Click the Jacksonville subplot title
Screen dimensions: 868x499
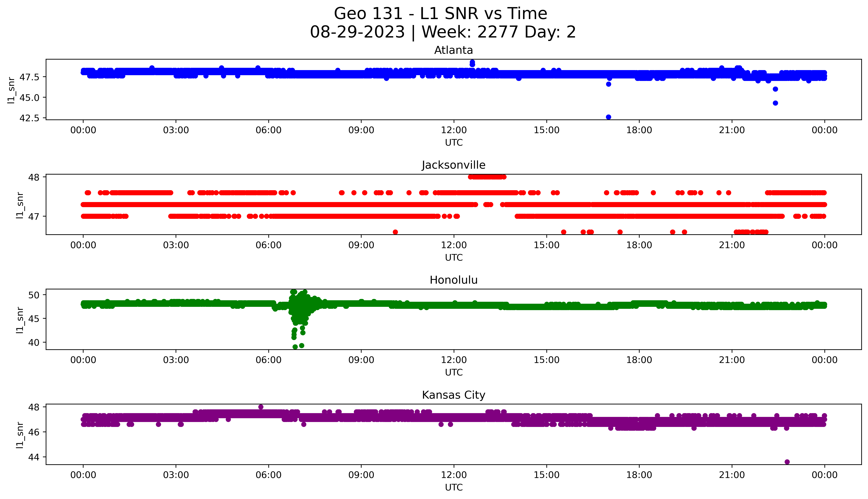tap(453, 165)
